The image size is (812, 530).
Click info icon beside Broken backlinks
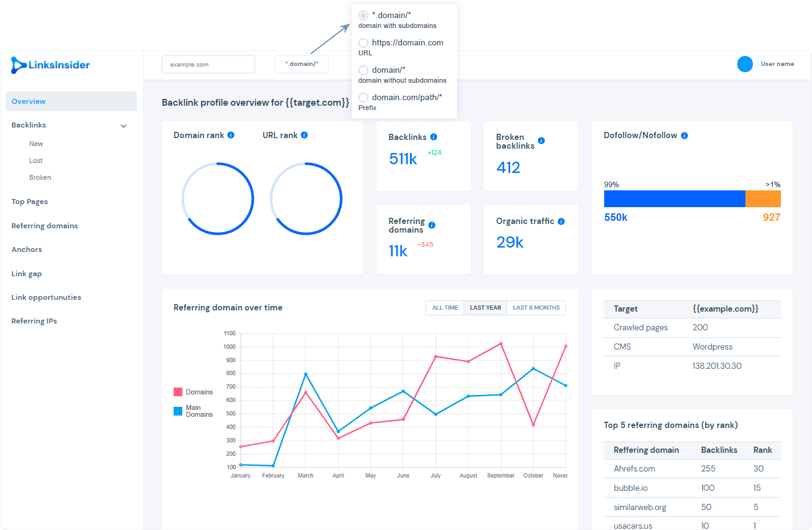pos(541,141)
